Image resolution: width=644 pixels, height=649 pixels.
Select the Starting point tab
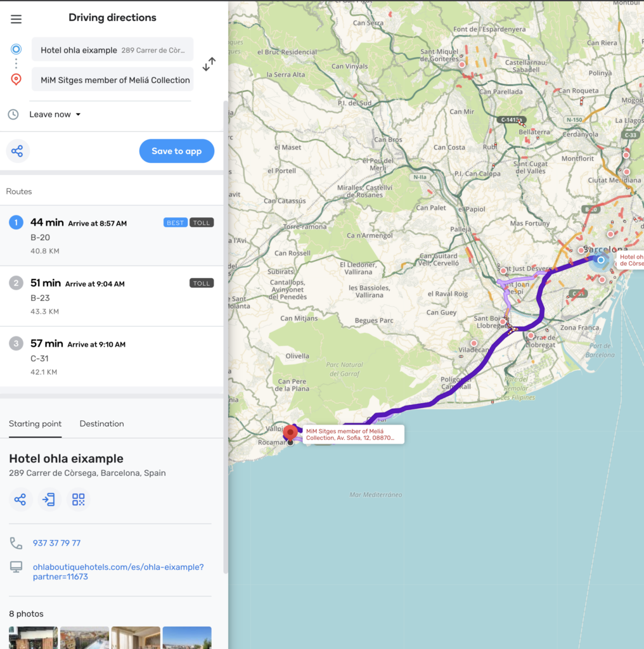pyautogui.click(x=35, y=424)
